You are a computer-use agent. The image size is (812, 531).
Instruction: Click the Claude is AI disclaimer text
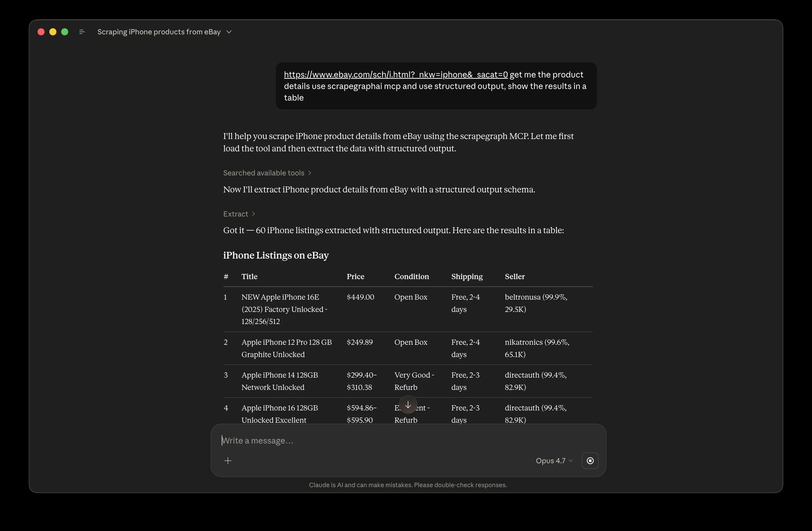point(408,485)
